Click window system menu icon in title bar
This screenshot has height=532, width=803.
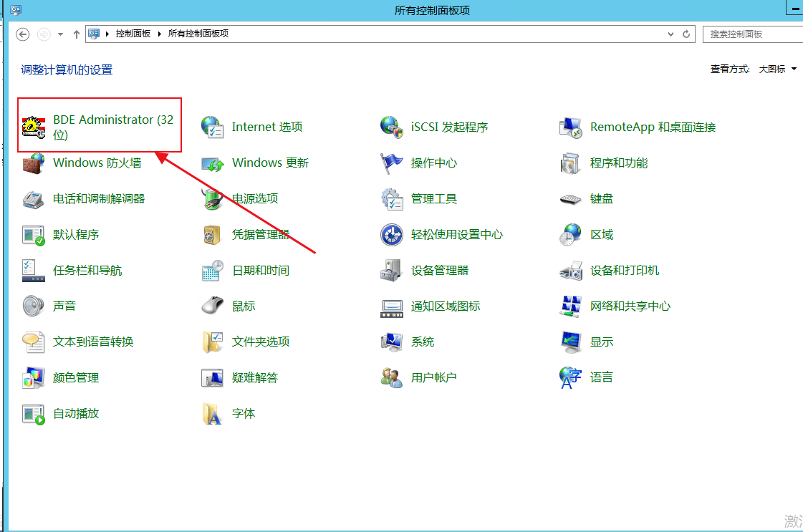[x=15, y=10]
